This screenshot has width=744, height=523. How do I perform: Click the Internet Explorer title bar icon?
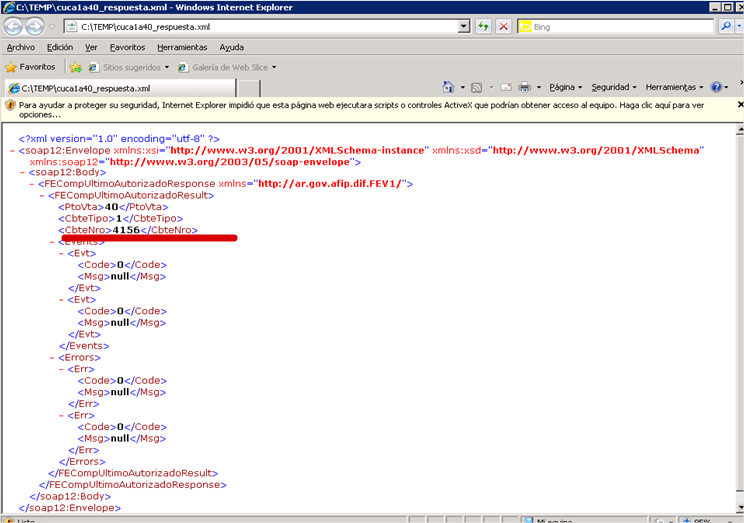pyautogui.click(x=9, y=7)
